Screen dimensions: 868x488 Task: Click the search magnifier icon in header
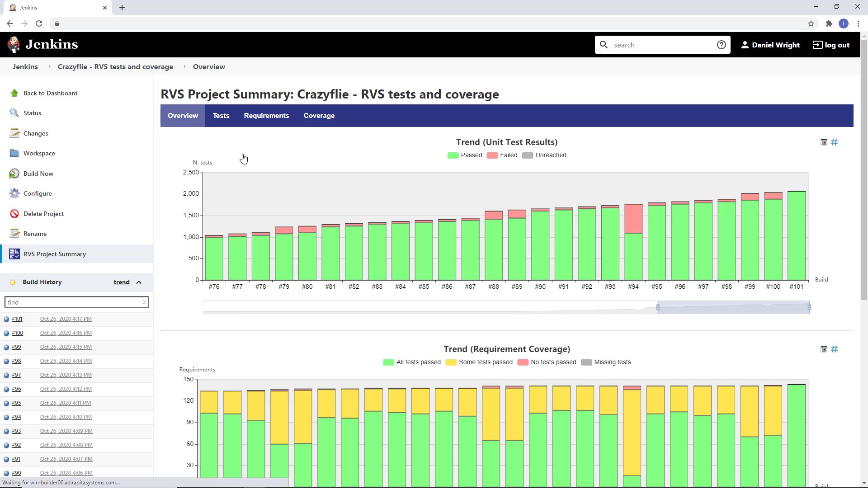pos(604,45)
